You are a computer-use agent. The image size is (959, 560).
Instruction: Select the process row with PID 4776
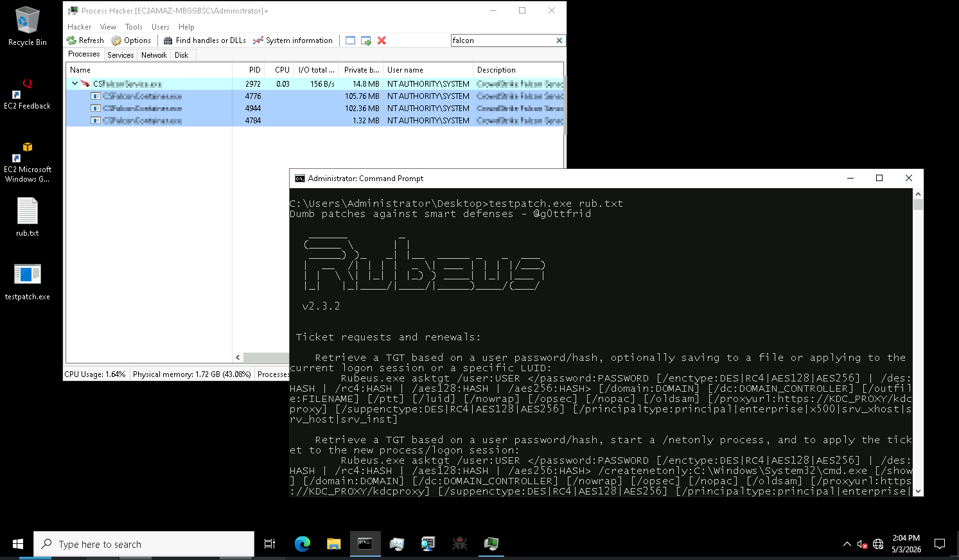pos(315,96)
